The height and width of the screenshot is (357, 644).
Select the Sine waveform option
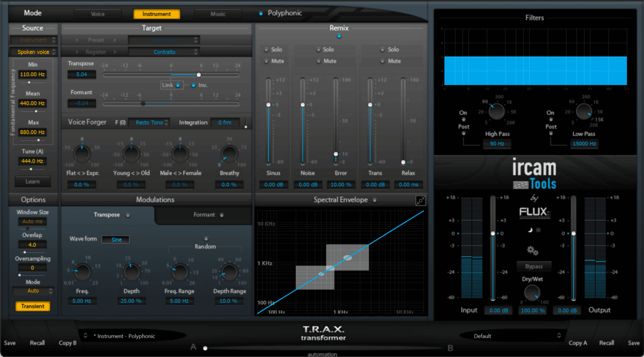pyautogui.click(x=115, y=239)
